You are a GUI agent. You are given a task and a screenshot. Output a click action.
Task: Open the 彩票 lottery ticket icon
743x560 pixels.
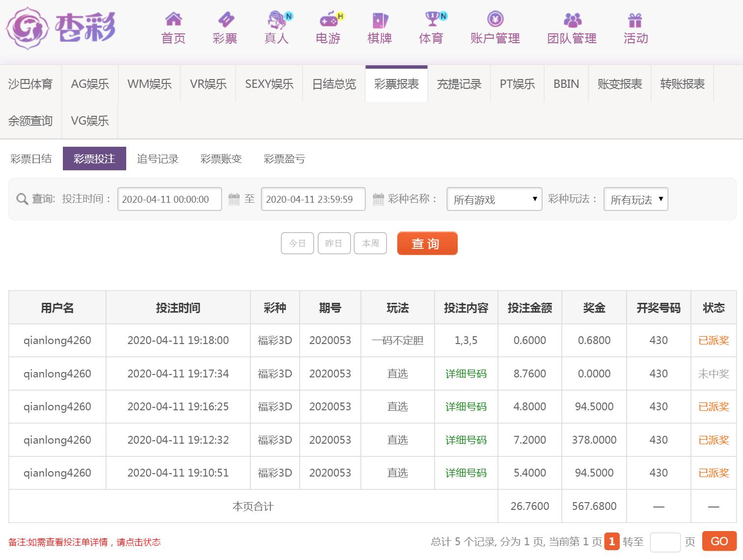pos(225,19)
